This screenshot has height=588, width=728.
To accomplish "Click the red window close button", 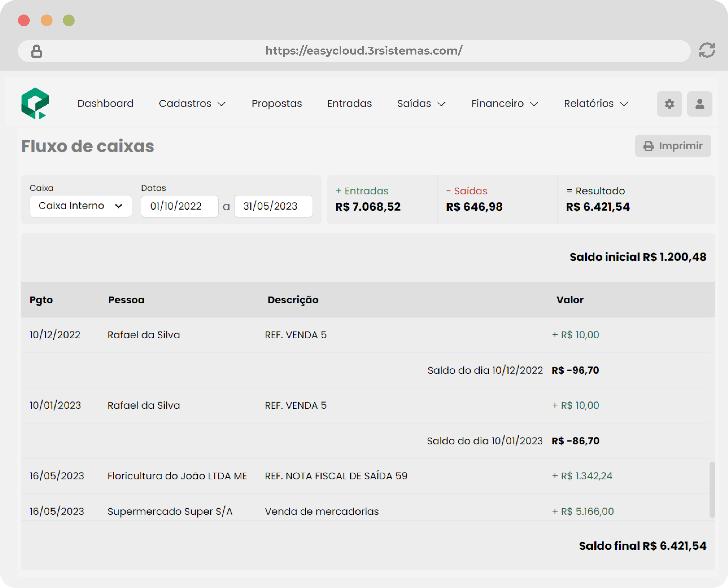I will tap(24, 20).
